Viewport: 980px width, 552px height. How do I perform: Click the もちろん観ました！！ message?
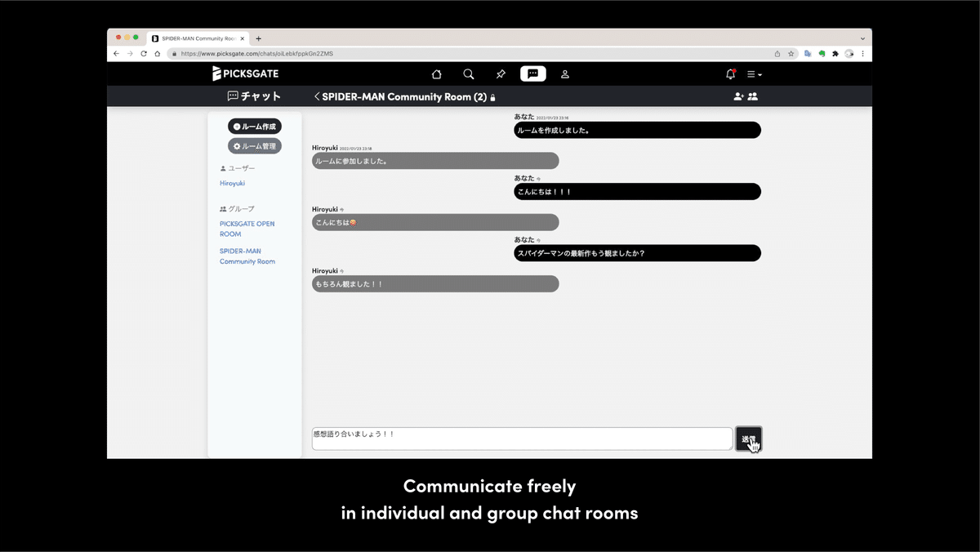pos(435,283)
